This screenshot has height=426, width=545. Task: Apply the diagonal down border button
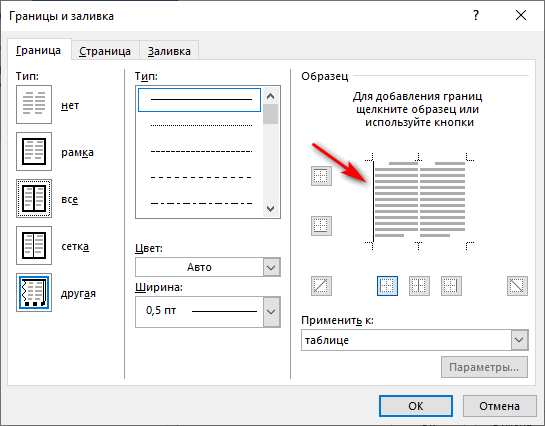[517, 286]
